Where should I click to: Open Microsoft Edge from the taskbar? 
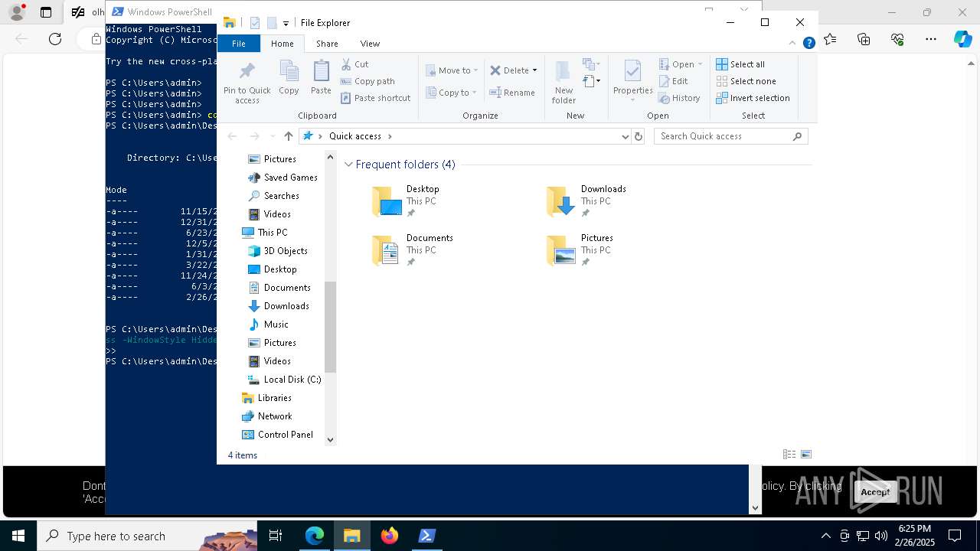pyautogui.click(x=315, y=536)
